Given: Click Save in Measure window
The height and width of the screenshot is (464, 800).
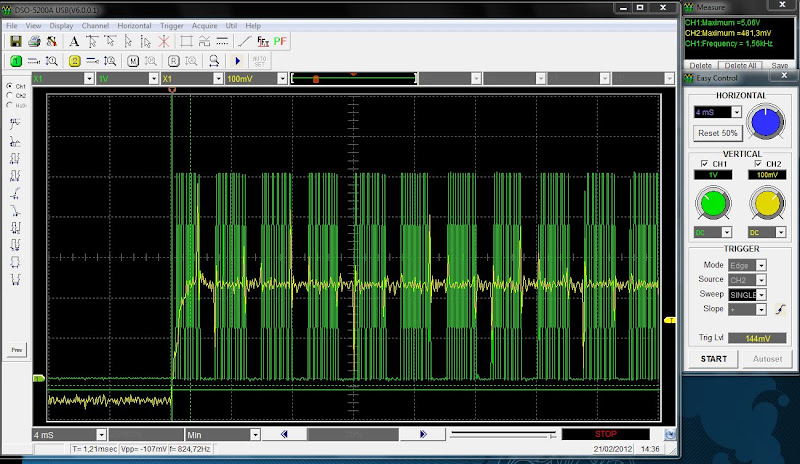Looking at the screenshot, I should [x=779, y=65].
